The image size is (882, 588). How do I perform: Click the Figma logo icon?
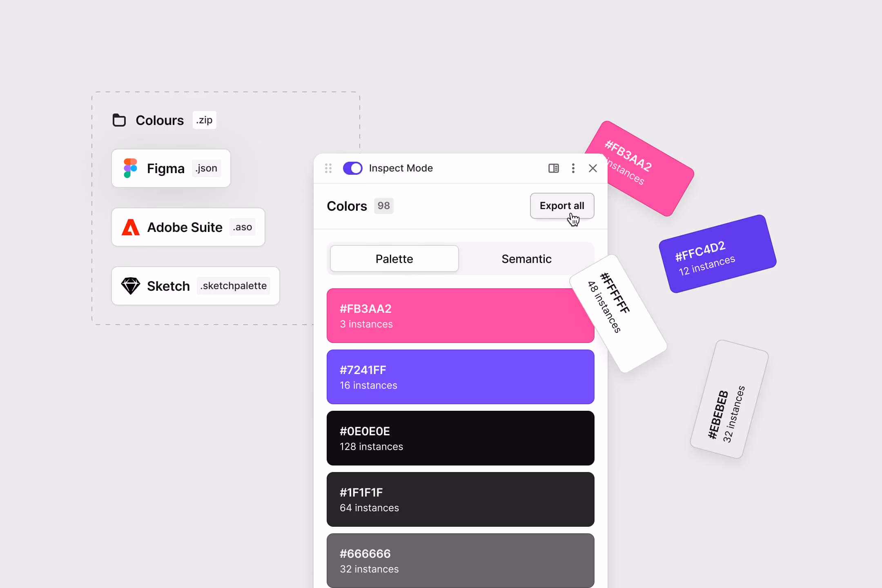130,168
